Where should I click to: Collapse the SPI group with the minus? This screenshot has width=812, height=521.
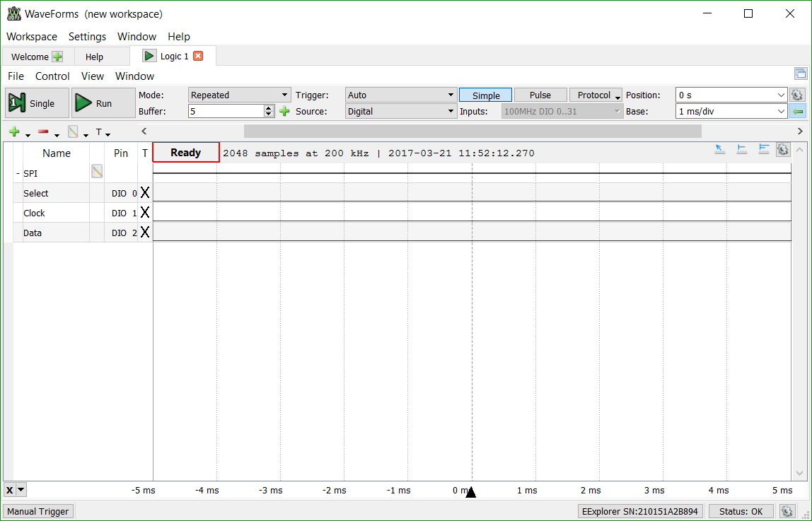(x=18, y=173)
